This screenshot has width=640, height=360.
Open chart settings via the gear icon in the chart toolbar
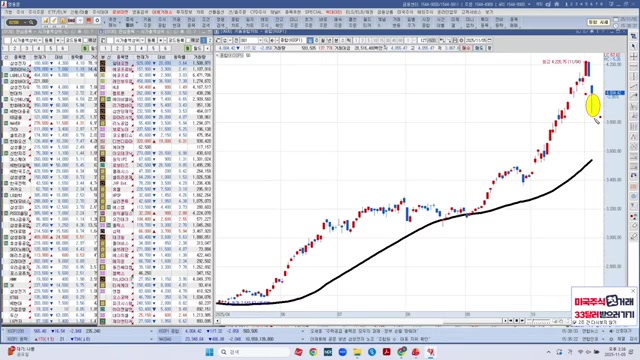[x=461, y=40]
